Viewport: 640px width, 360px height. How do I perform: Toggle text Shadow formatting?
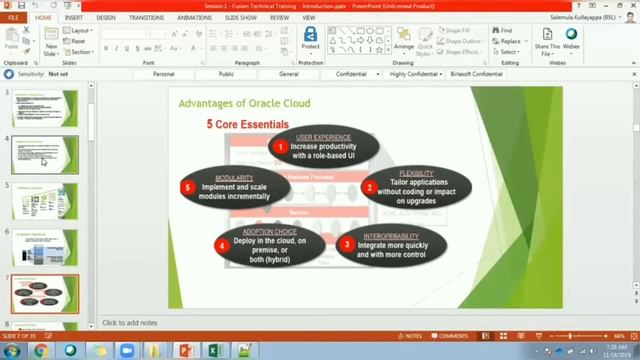[x=138, y=49]
